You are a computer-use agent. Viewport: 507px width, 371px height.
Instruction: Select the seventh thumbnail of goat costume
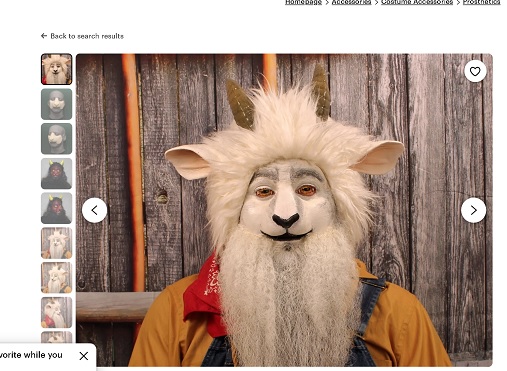[x=57, y=278]
